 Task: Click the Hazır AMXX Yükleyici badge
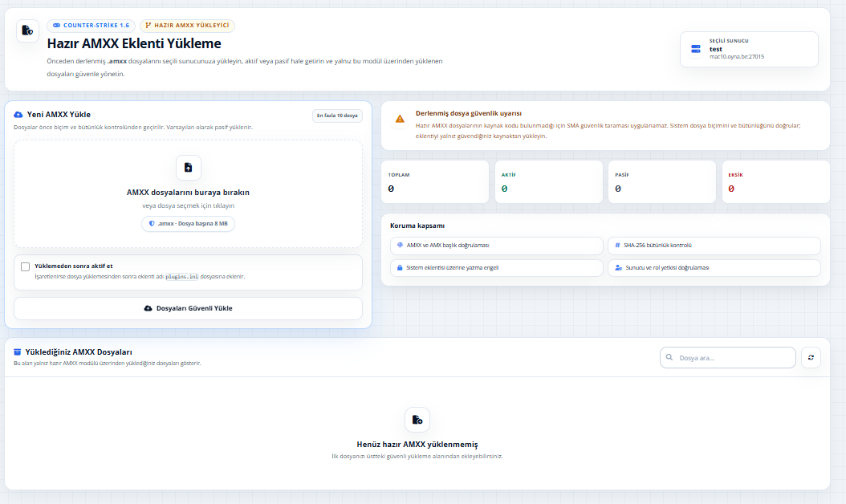(187, 26)
